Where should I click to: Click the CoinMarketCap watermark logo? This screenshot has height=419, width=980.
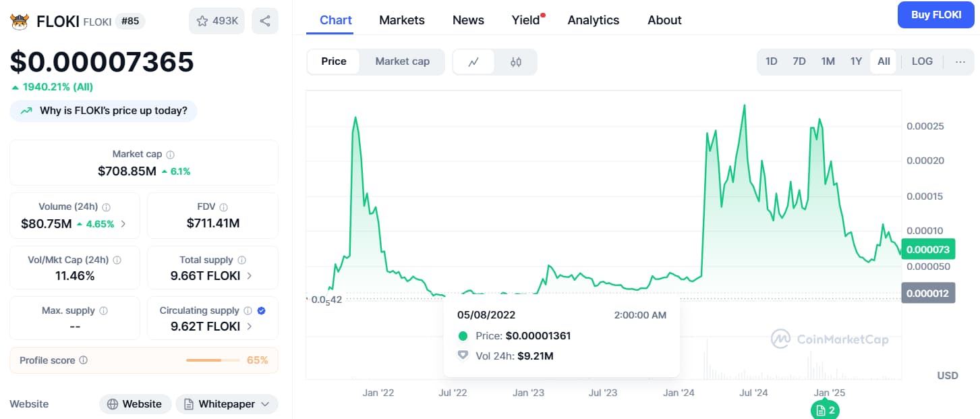[830, 339]
